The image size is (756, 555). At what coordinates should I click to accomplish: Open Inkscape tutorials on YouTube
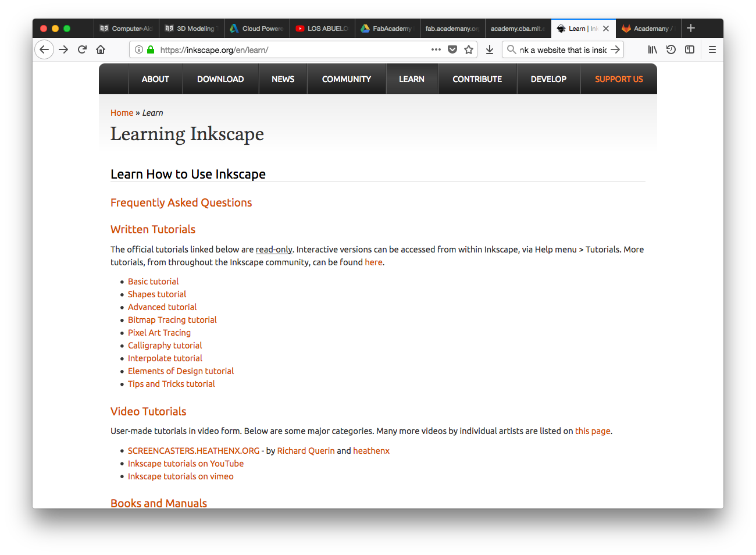(186, 464)
